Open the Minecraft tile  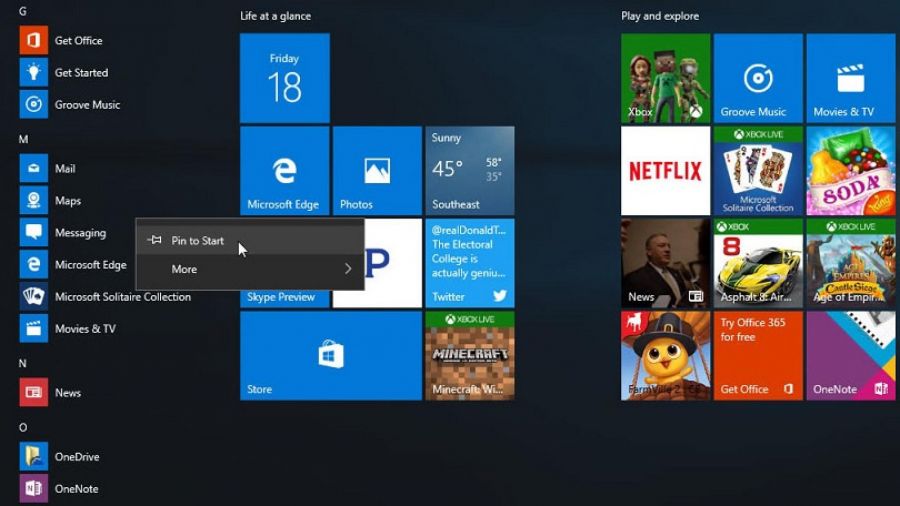[x=470, y=356]
